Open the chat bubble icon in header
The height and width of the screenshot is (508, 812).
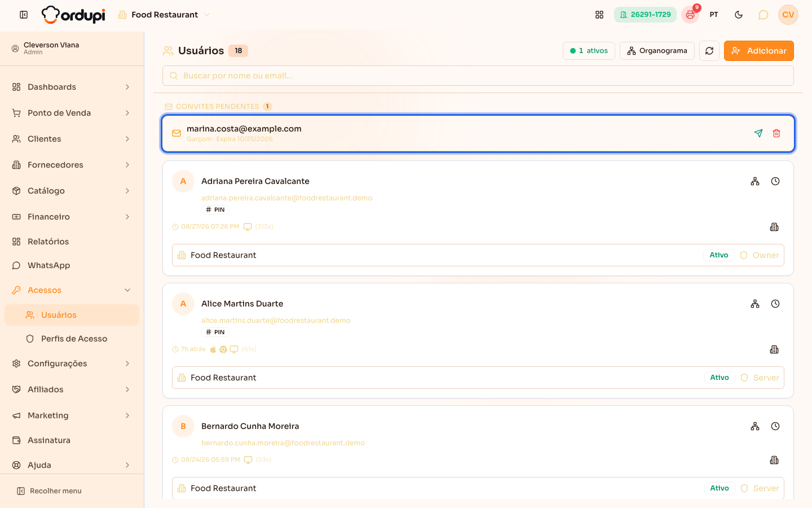click(x=763, y=15)
